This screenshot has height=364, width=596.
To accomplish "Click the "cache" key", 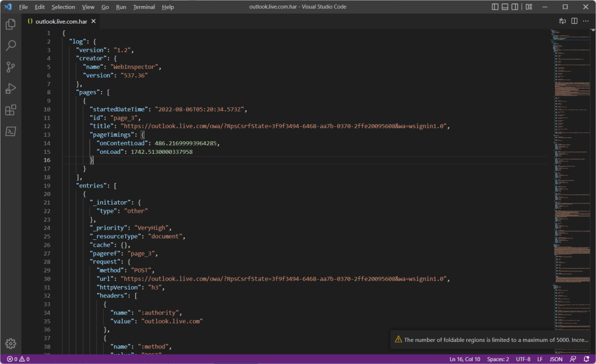I will pos(102,245).
